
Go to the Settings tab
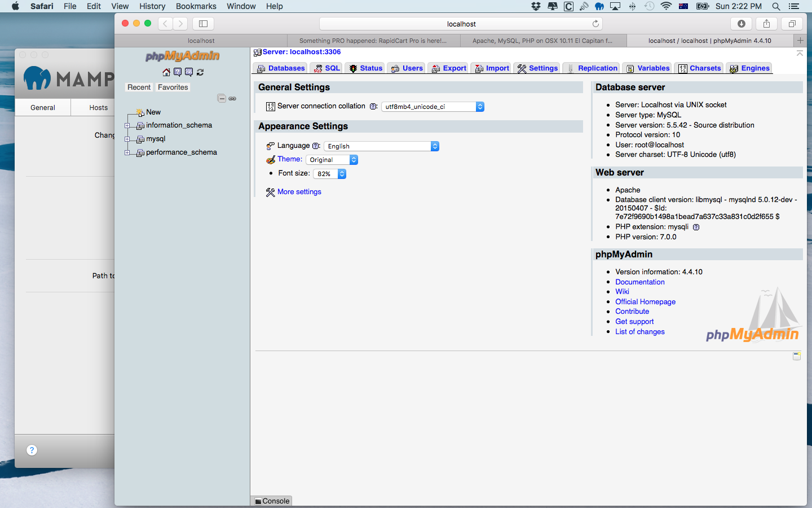pyautogui.click(x=537, y=68)
